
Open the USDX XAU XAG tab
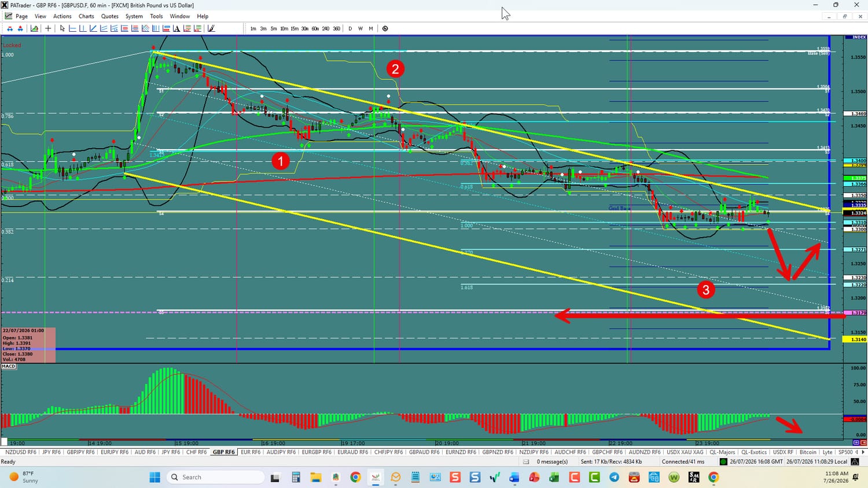pos(685,452)
